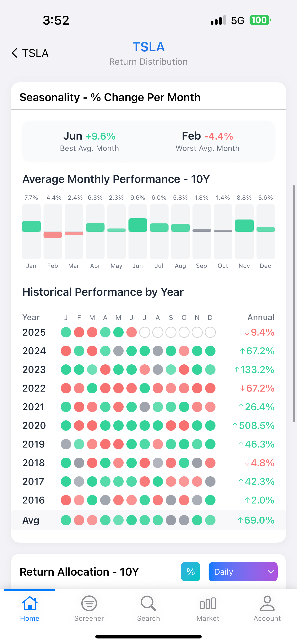Tap the 2020 January dot
Viewport: 297px width, 644px height.
(x=66, y=425)
